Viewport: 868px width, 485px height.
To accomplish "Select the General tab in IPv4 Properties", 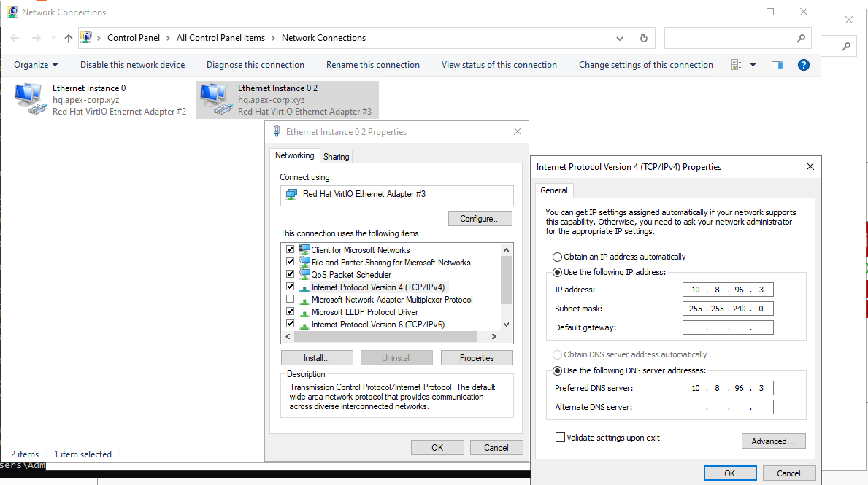I will point(553,190).
